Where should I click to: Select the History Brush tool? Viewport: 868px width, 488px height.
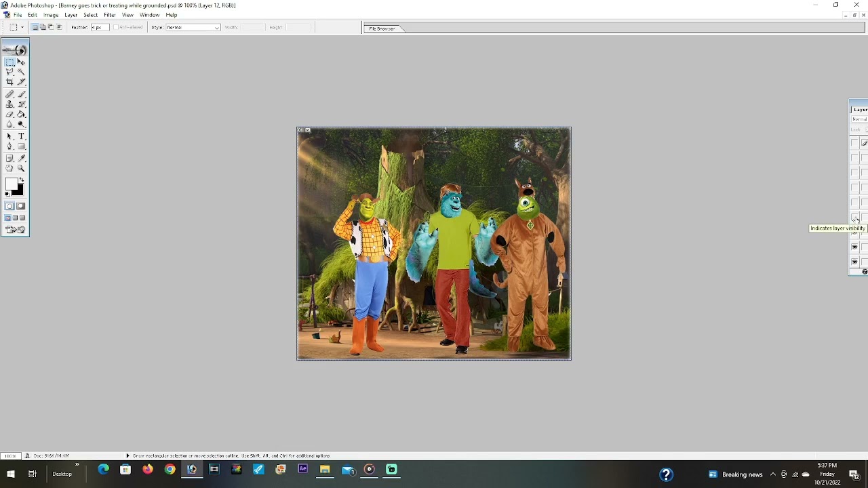(x=21, y=104)
